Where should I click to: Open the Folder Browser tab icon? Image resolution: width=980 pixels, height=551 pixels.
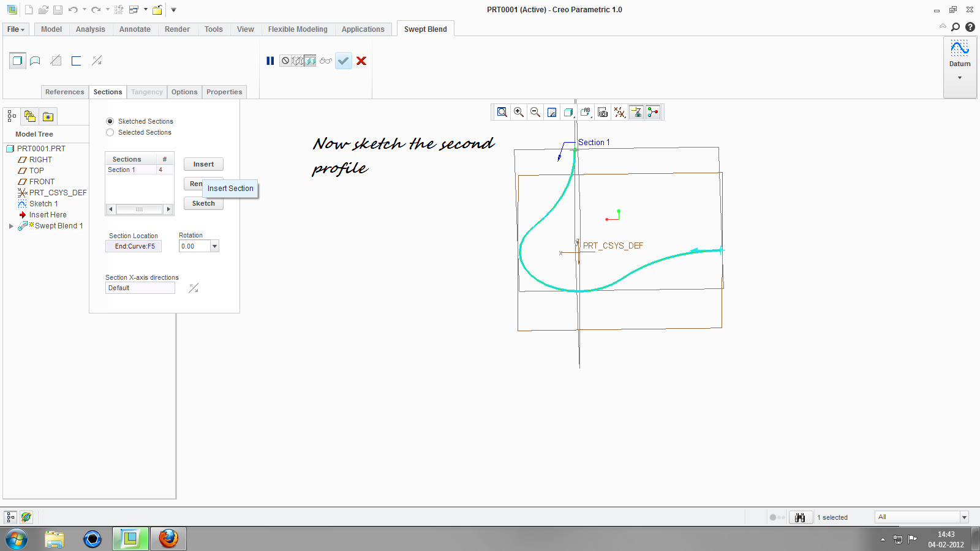tap(29, 116)
